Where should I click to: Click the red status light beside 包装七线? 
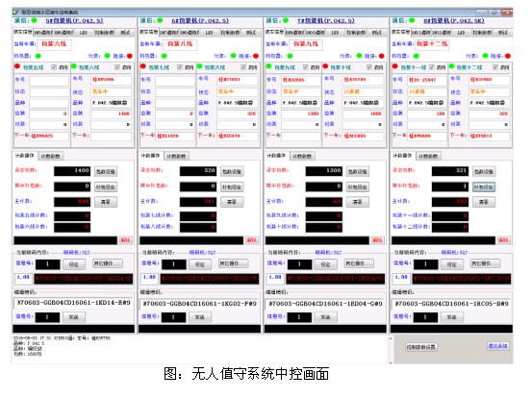pyautogui.click(x=142, y=66)
